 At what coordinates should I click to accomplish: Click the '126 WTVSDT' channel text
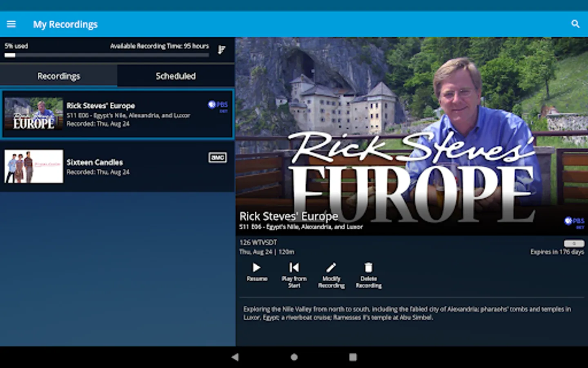(x=258, y=242)
